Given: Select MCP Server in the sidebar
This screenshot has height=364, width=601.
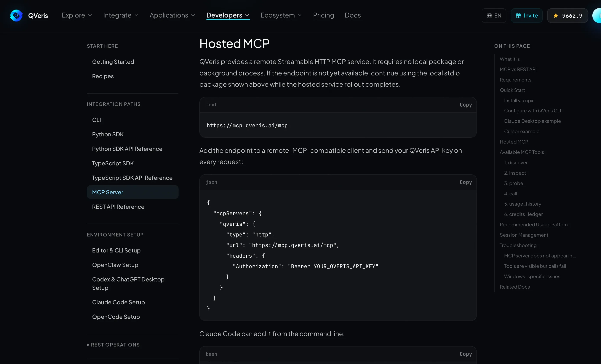Looking at the screenshot, I should pos(133,192).
